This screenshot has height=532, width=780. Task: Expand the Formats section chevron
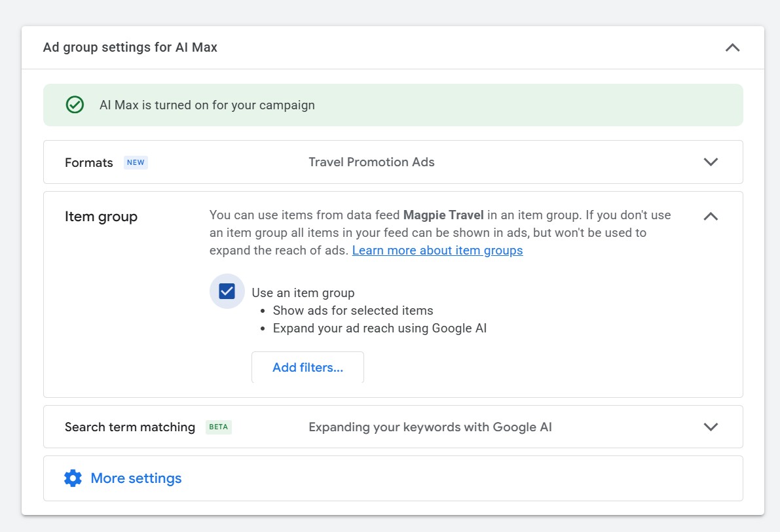pos(711,162)
